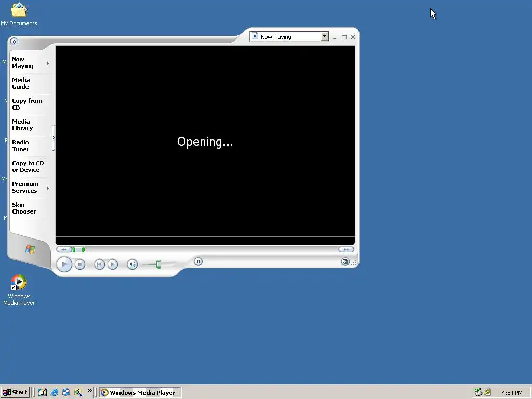Click Windows Media Player taskbar button

(x=141, y=393)
